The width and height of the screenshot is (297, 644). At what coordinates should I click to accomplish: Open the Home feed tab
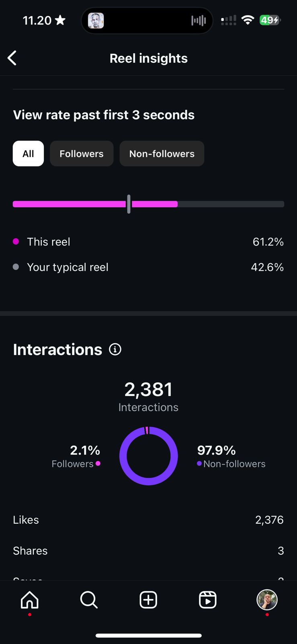pyautogui.click(x=30, y=600)
